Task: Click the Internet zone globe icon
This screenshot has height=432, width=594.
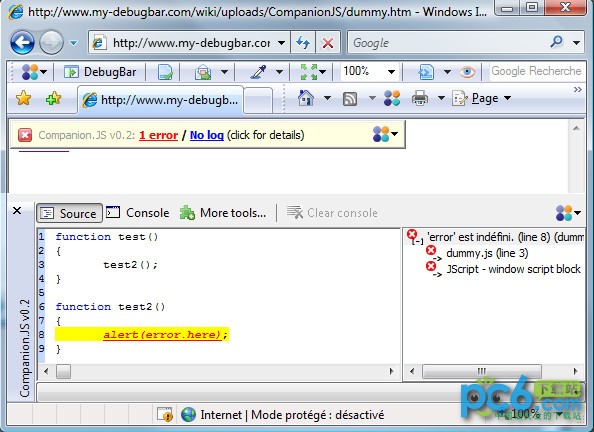Action: [x=188, y=415]
